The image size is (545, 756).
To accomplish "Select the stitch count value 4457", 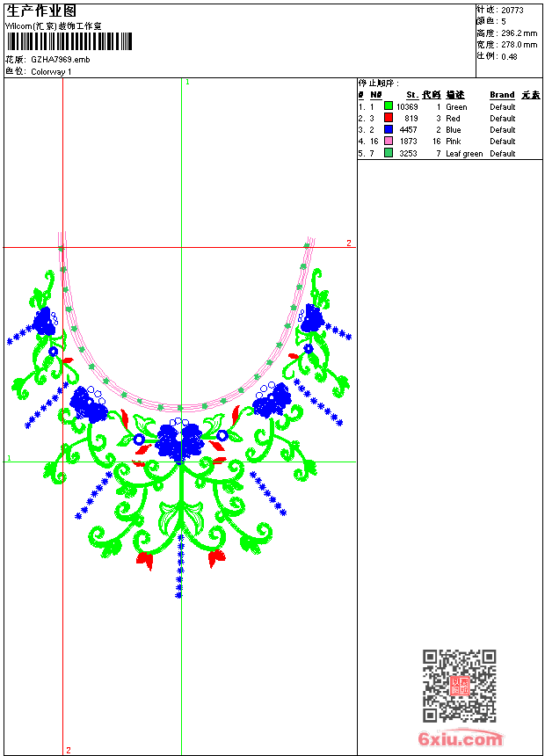I will pyautogui.click(x=409, y=130).
